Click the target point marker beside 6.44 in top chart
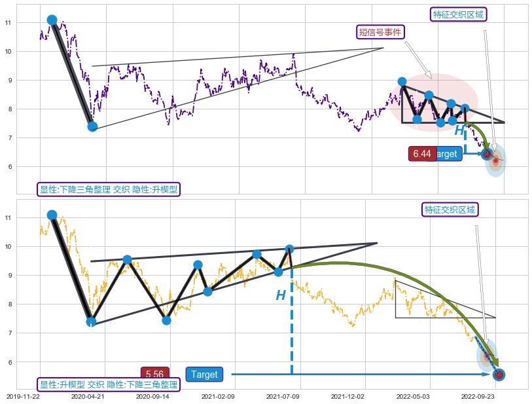 pos(486,154)
